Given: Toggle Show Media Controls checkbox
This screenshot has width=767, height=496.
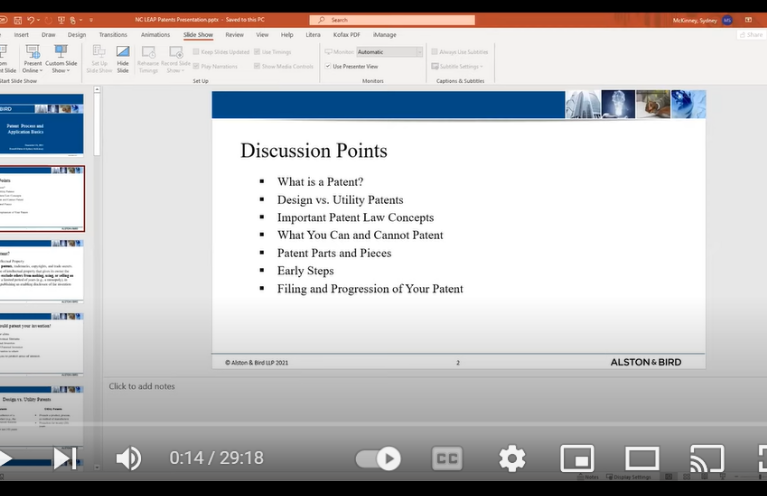Looking at the screenshot, I should pyautogui.click(x=257, y=67).
